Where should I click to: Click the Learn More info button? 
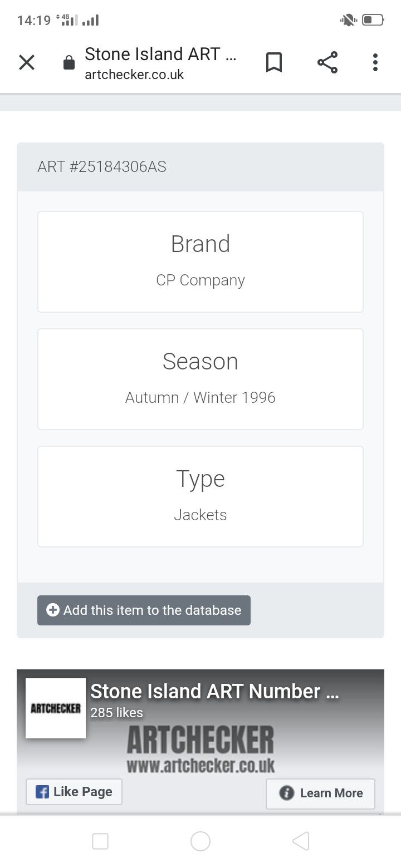tap(321, 793)
